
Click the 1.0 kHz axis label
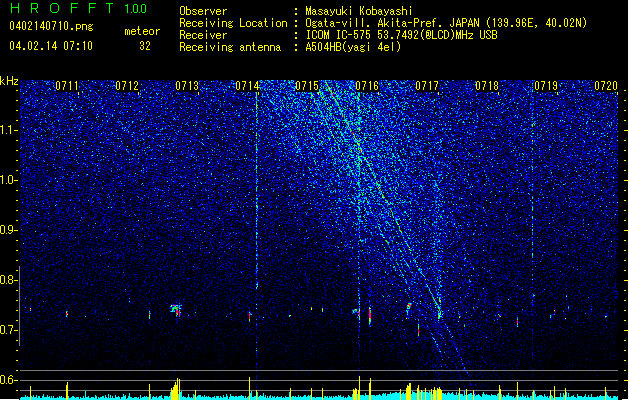tap(9, 180)
